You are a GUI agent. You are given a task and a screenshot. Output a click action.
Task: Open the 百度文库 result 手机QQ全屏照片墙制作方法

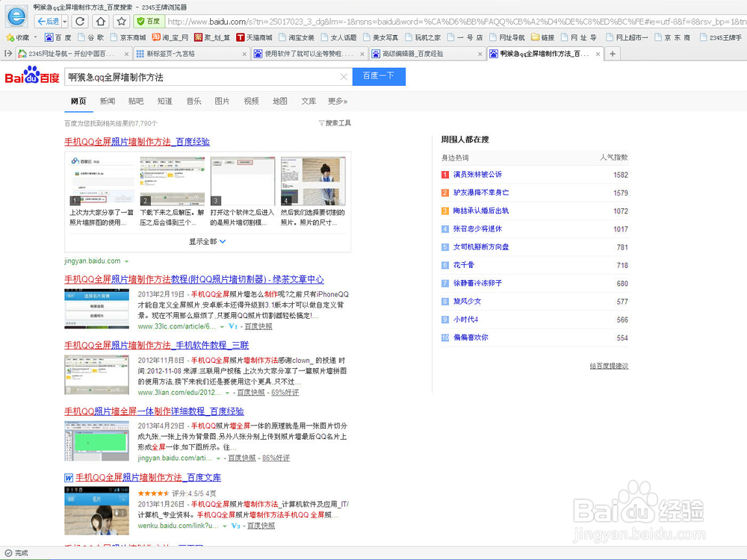[x=148, y=477]
